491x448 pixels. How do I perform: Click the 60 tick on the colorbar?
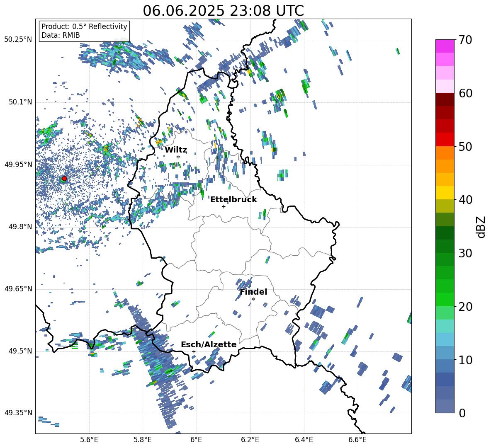tap(465, 93)
